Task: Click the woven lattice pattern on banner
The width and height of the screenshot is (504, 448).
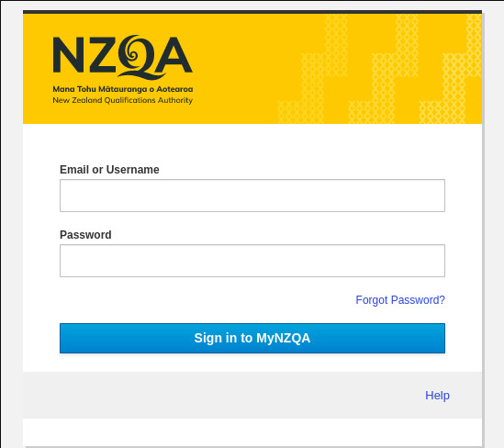Action: pyautogui.click(x=379, y=69)
